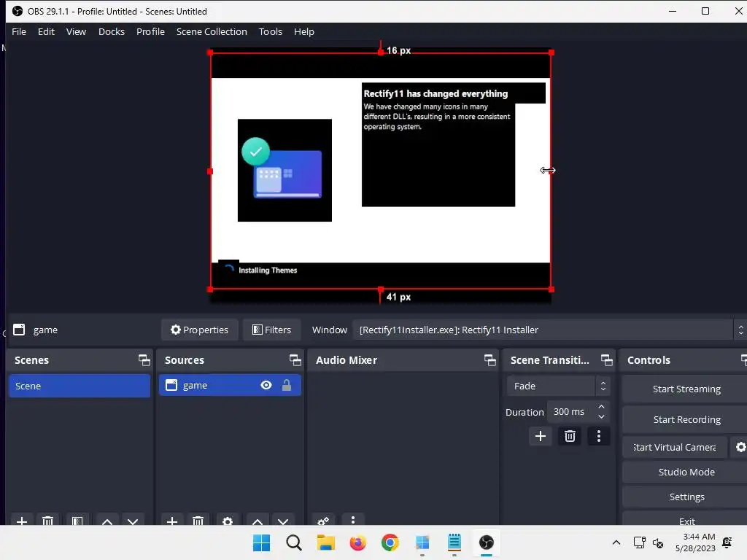
Task: Open the File menu
Action: pyautogui.click(x=19, y=32)
